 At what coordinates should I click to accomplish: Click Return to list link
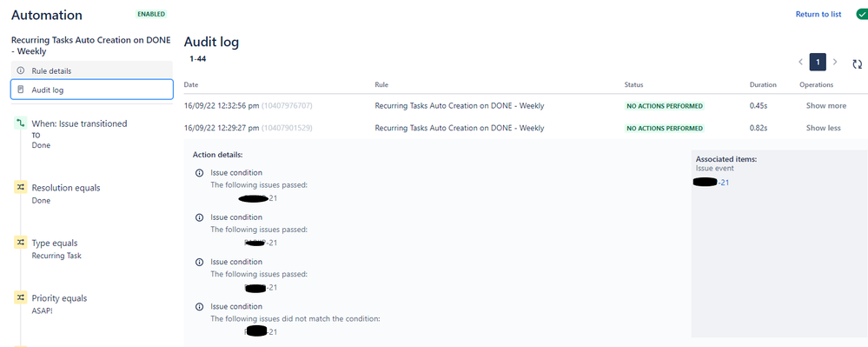coord(818,15)
